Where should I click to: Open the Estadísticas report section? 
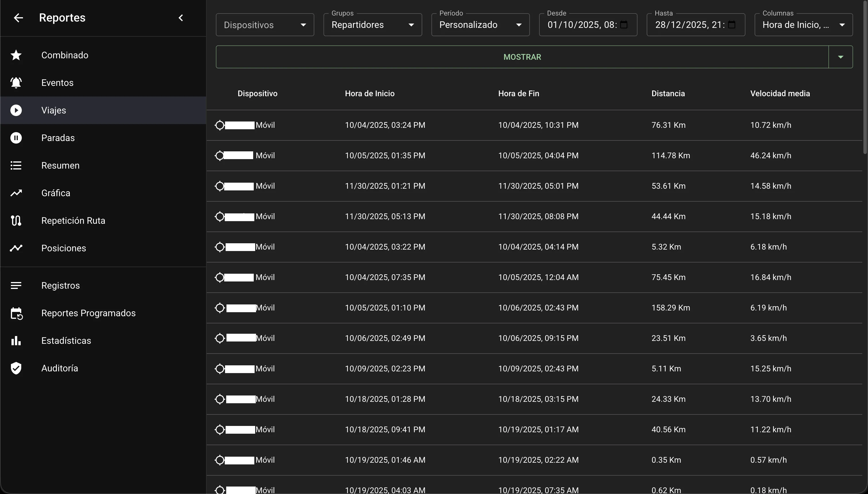pos(66,341)
